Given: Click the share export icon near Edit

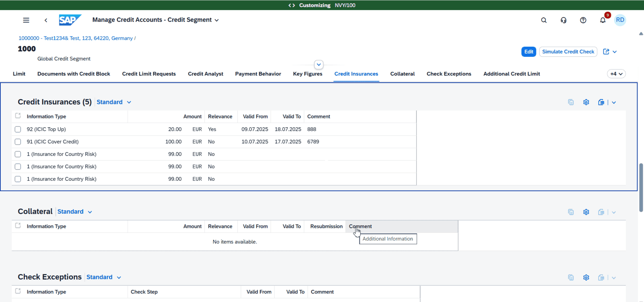Looking at the screenshot, I should [606, 52].
